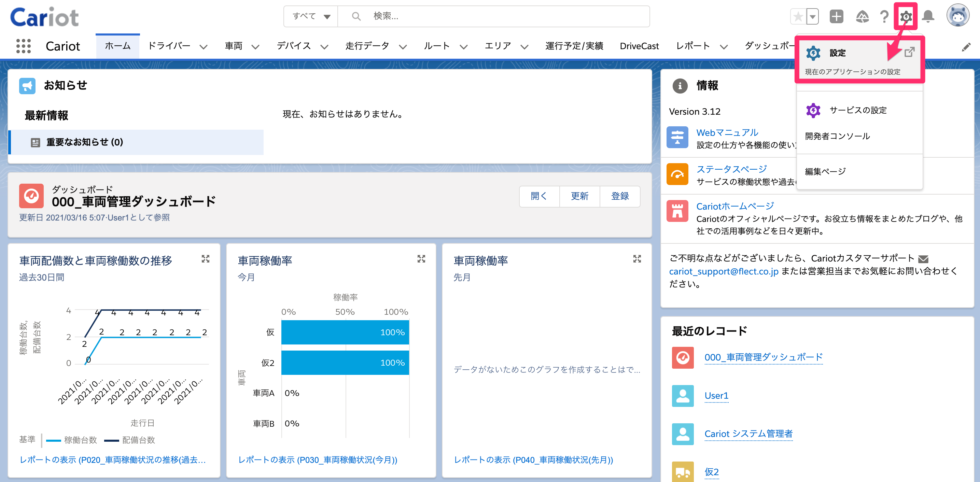
Task: Click the 仮2 100% blue bar
Action: pyautogui.click(x=345, y=363)
